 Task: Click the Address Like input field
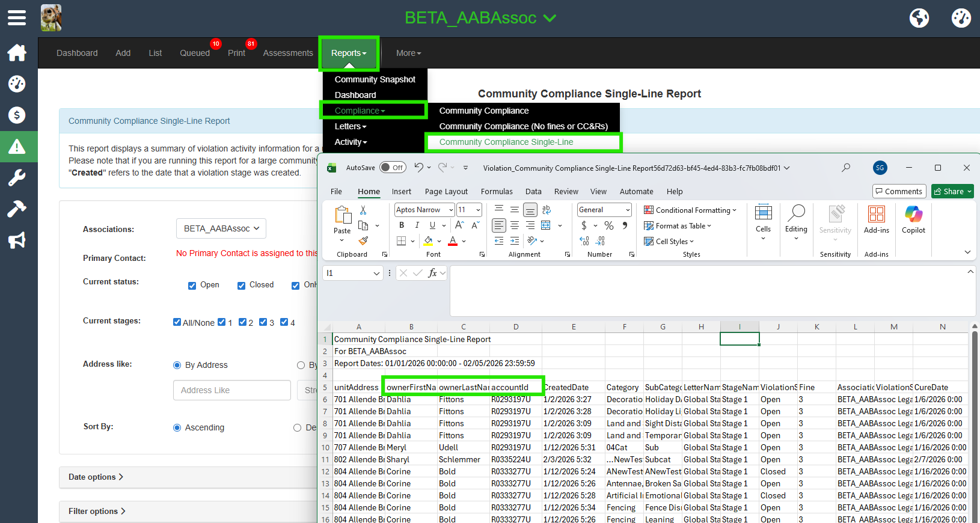click(x=232, y=390)
